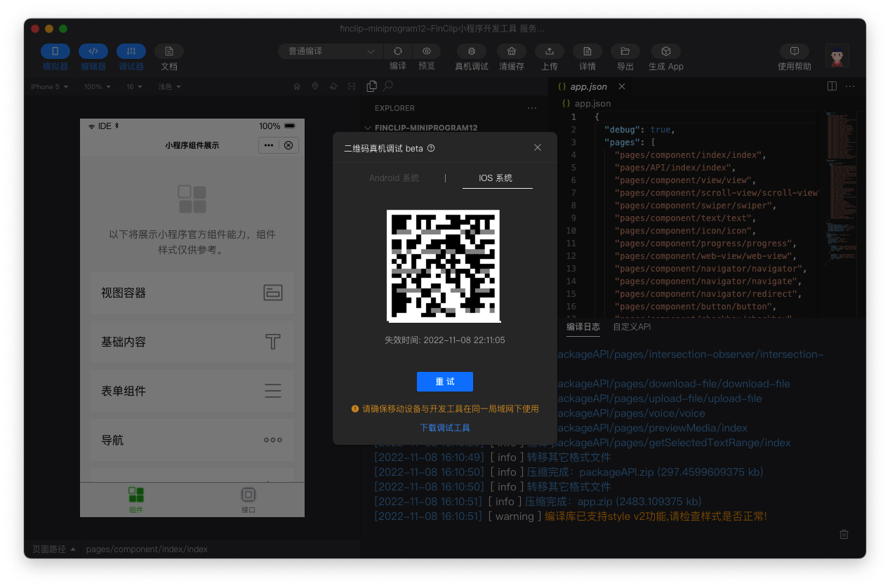Close the 二维码真机调试 dialog
890x588 pixels.
(x=538, y=148)
